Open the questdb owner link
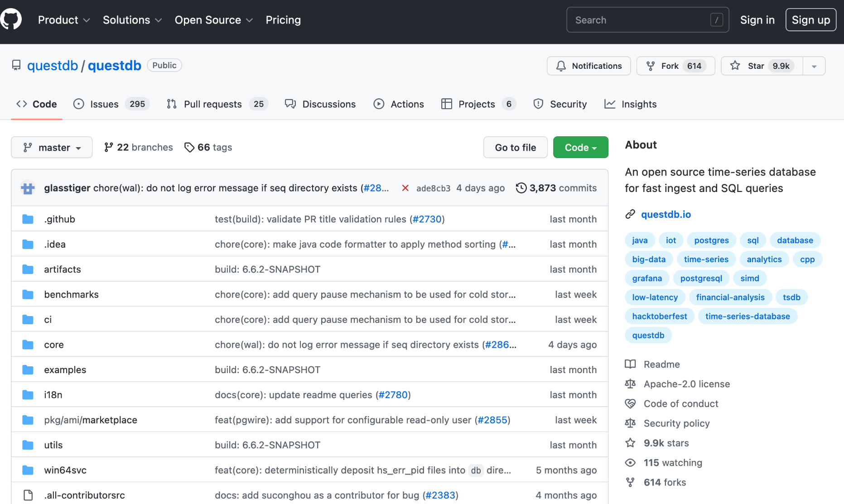 point(53,66)
